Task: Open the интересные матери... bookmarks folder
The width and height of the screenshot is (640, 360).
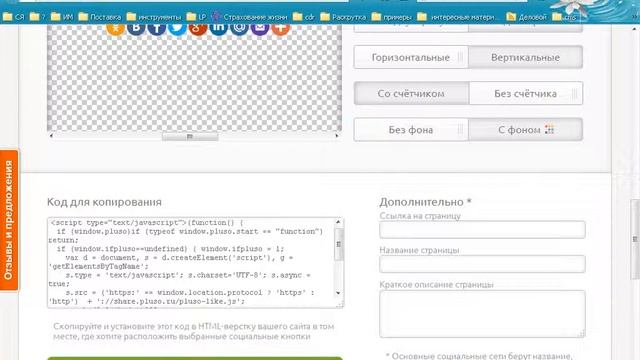Action: click(x=458, y=17)
